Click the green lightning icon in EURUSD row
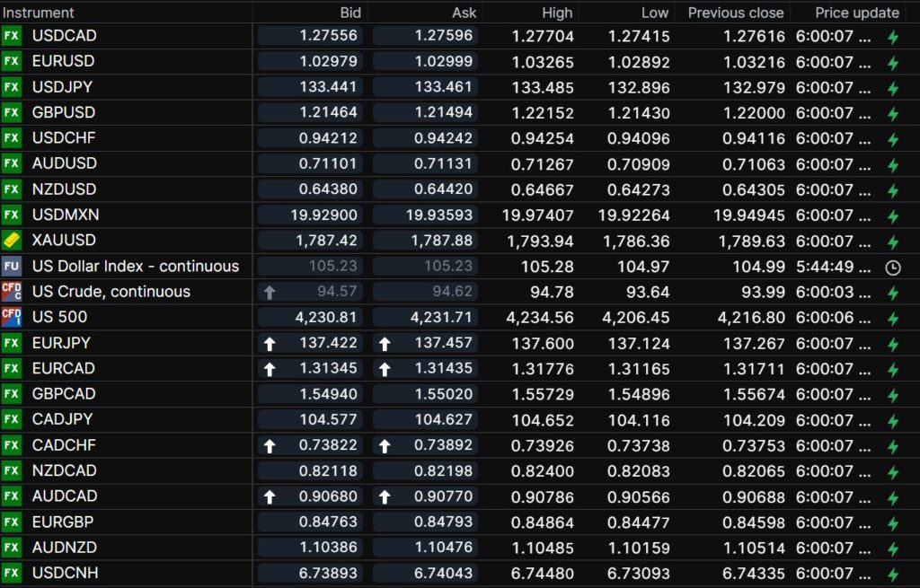The image size is (920, 588). point(892,63)
